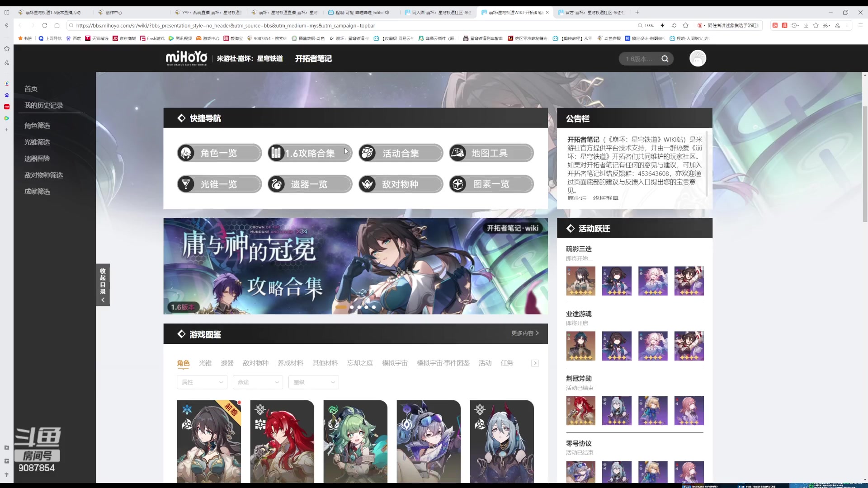Open the red-haired character card
Viewport: 868px width, 488px height.
(282, 442)
